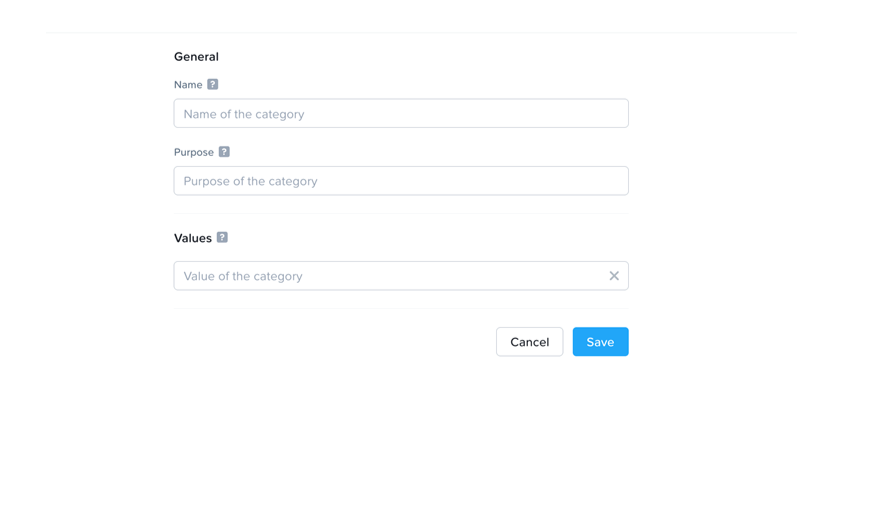Image resolution: width=873 pixels, height=512 pixels.
Task: Focus the Name of the category field
Action: tap(400, 114)
